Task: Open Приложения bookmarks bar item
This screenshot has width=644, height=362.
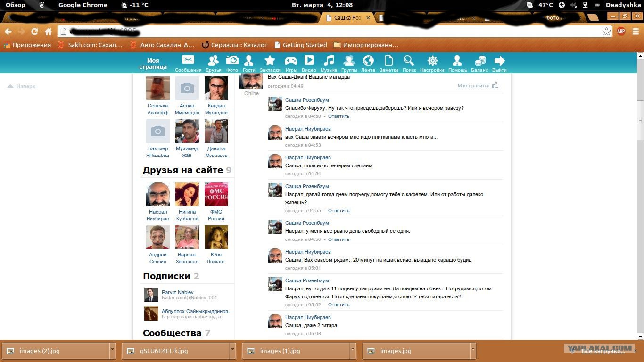Action: pyautogui.click(x=27, y=45)
